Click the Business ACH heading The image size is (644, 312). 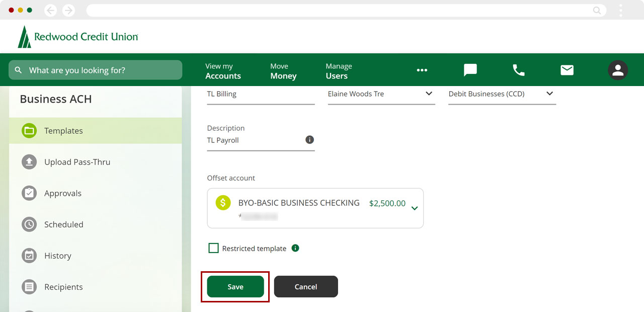point(56,99)
